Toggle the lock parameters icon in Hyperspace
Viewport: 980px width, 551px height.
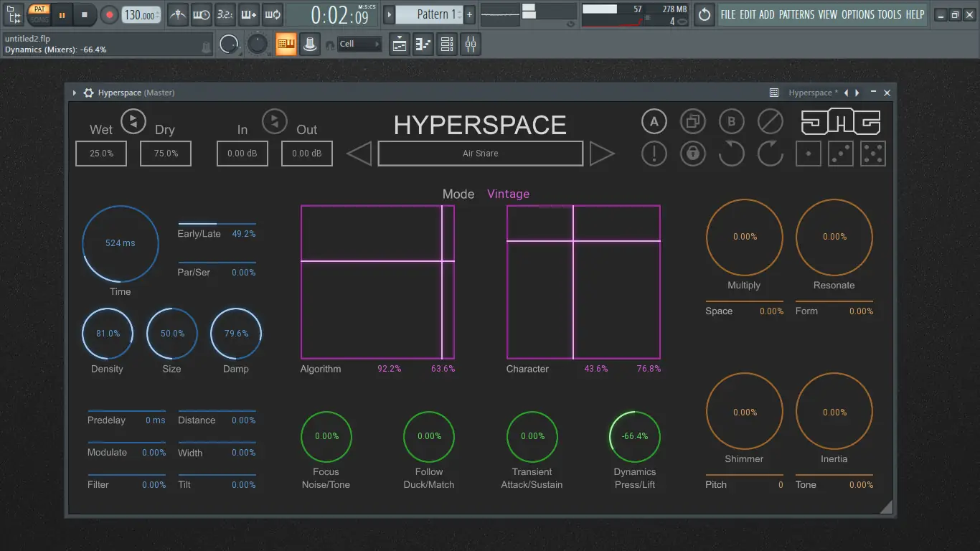[x=692, y=153]
